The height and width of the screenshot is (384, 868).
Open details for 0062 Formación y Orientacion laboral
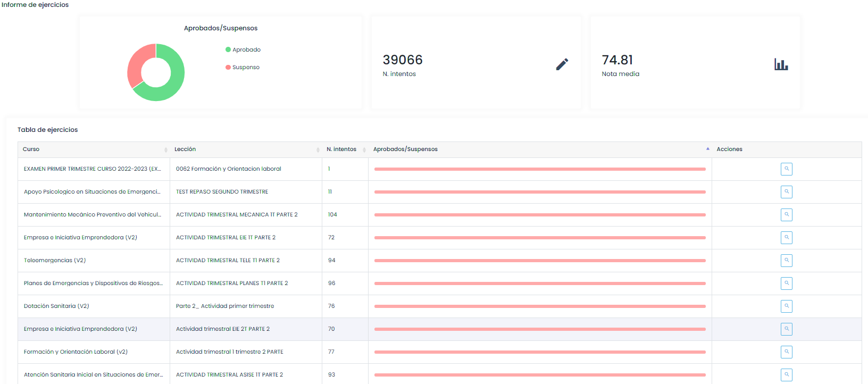786,169
